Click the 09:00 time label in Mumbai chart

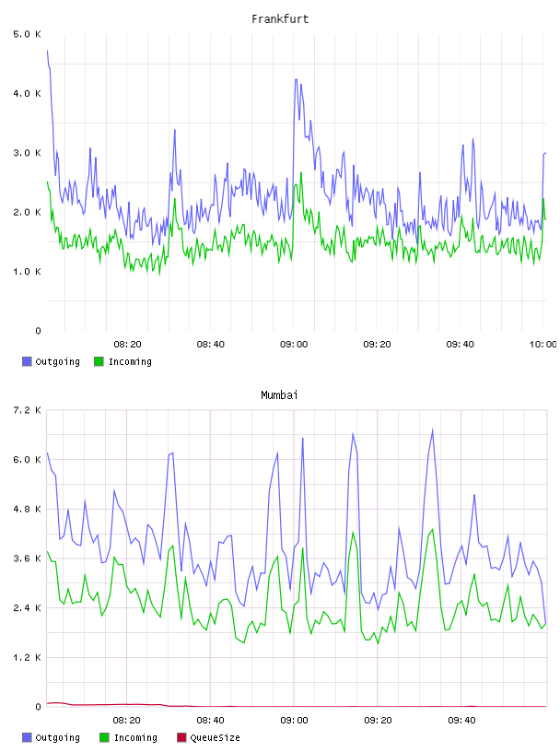coord(294,721)
